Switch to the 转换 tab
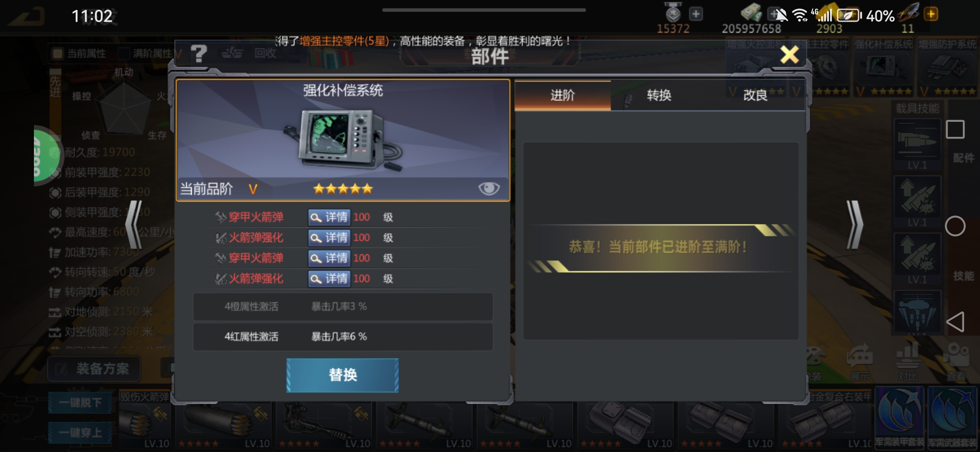The width and height of the screenshot is (980, 452). click(659, 95)
